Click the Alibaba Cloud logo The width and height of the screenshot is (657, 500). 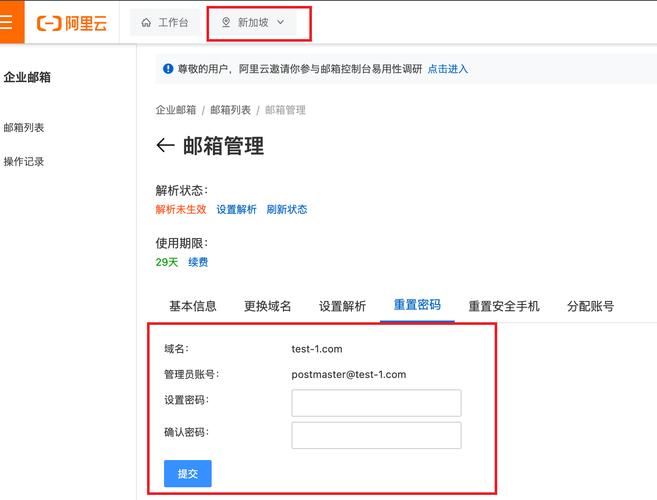72,23
